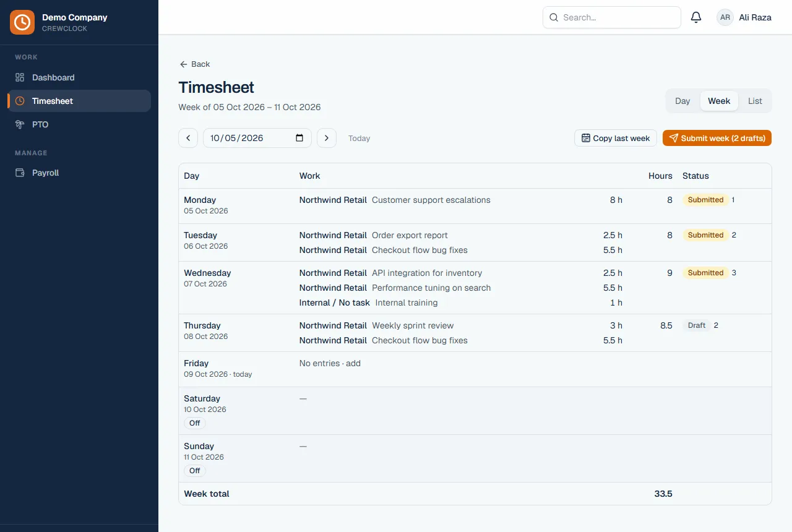
Task: Click the AR user avatar
Action: [x=725, y=17]
